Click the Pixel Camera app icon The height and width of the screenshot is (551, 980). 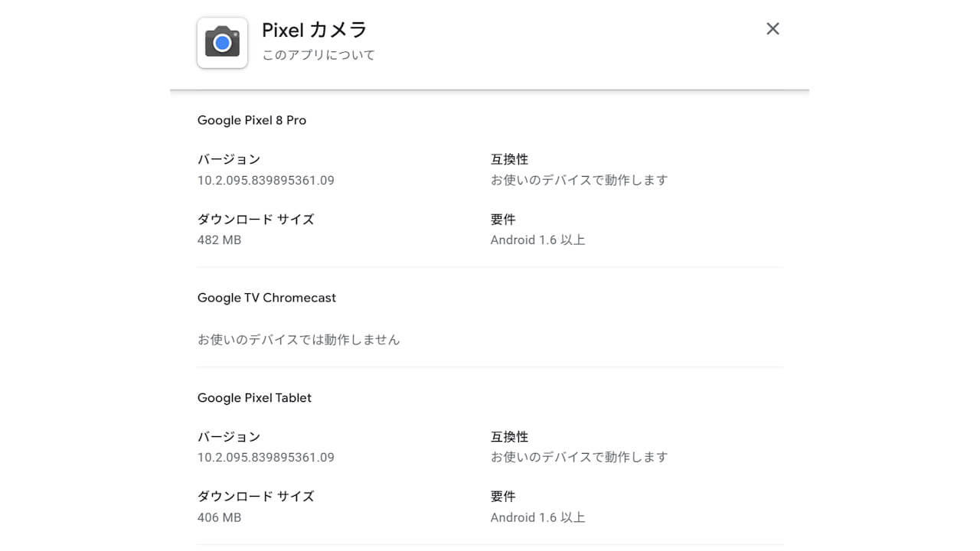pyautogui.click(x=222, y=43)
